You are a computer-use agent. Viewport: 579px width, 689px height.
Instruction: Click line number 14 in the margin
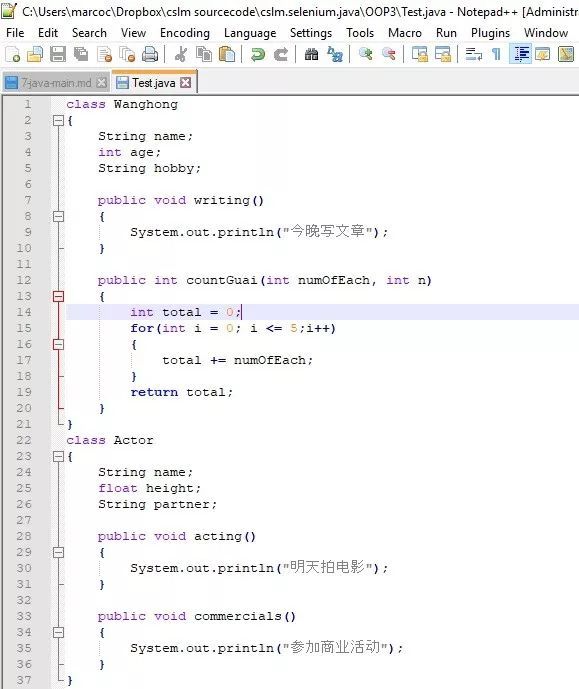(x=24, y=312)
